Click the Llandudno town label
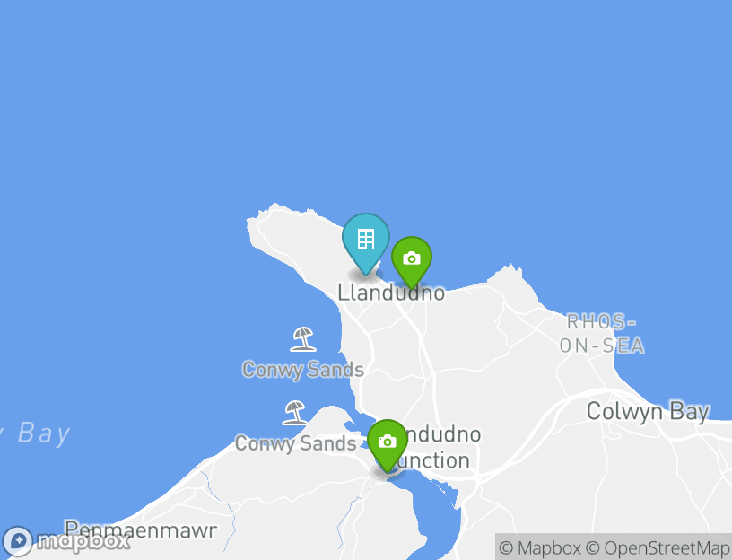 (391, 293)
